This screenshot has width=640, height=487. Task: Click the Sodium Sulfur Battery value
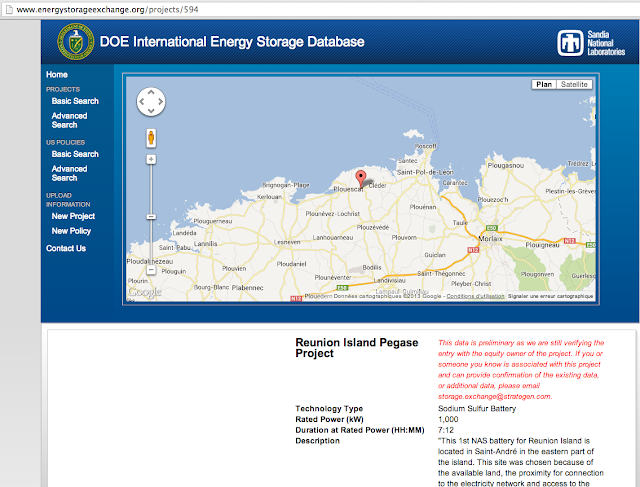point(477,409)
